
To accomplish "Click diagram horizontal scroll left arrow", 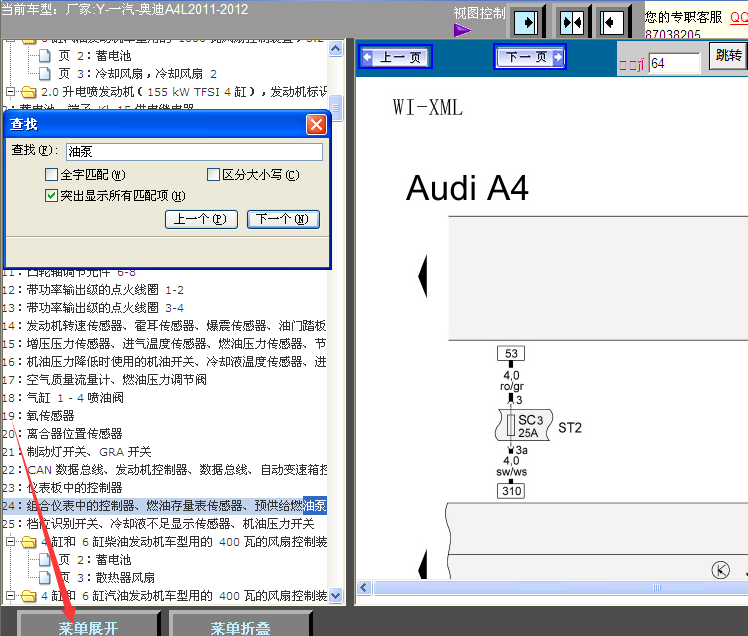I will 364,587.
